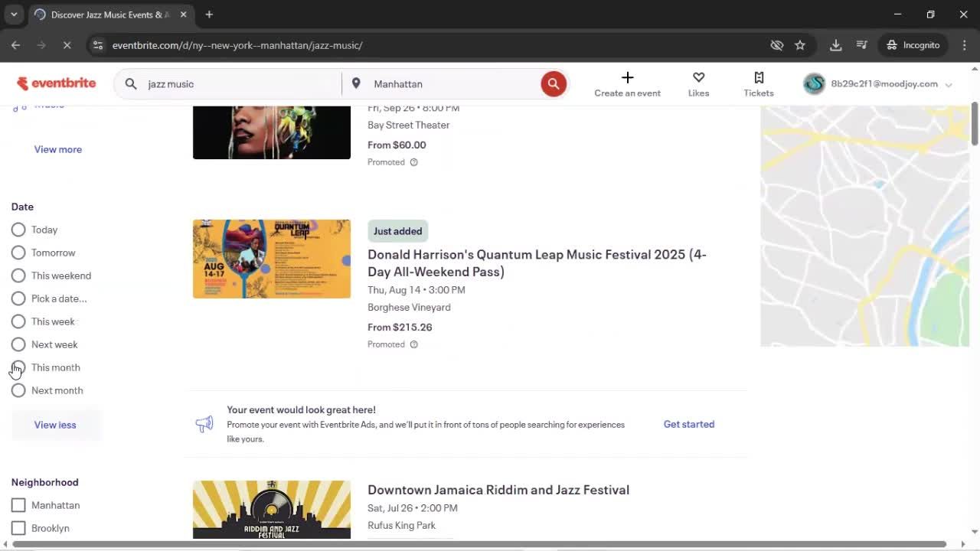This screenshot has height=551, width=980.
Task: Select Pick a date option
Action: (x=18, y=298)
